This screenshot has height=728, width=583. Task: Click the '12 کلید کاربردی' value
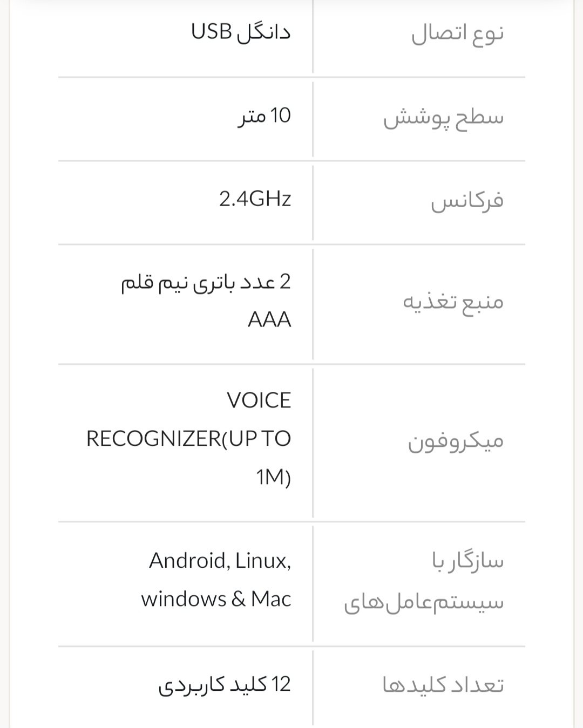point(225,684)
